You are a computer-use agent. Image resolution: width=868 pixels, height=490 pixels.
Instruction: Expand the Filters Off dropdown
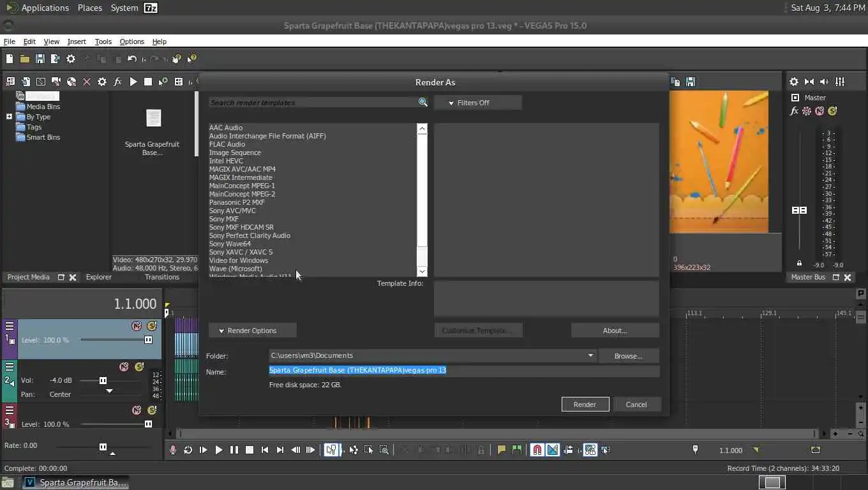point(477,103)
